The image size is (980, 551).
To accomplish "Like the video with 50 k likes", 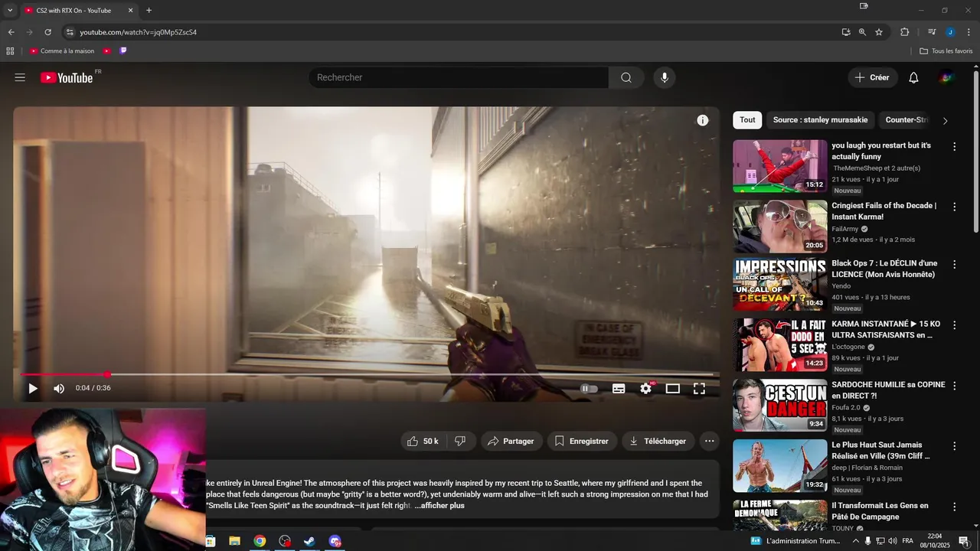I will coord(423,441).
